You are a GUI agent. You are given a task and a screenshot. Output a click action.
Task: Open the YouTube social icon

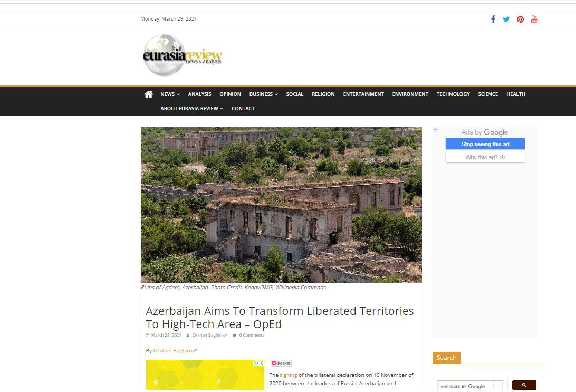pyautogui.click(x=534, y=19)
